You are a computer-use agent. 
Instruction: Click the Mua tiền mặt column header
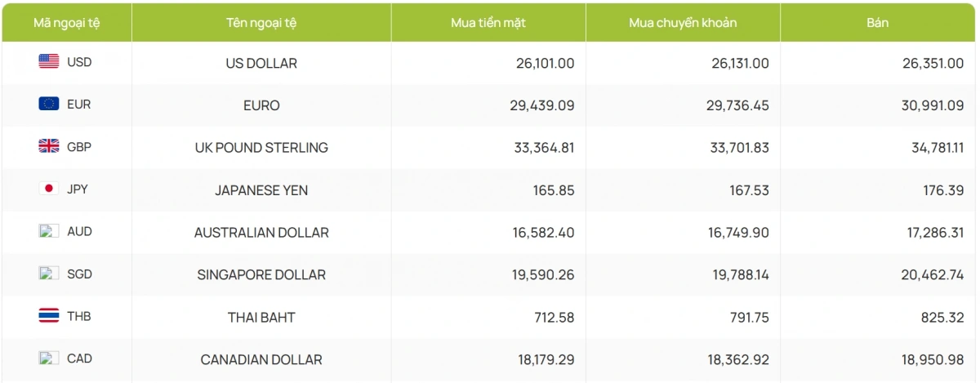(488, 23)
